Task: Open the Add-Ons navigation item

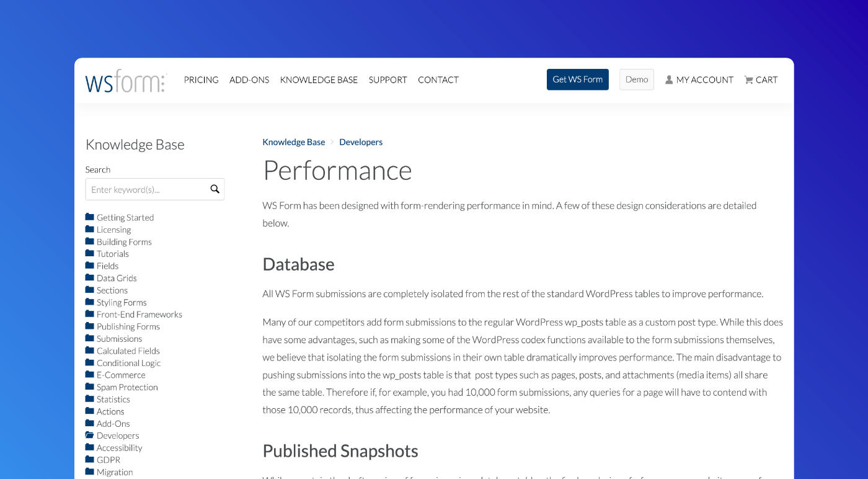Action: pyautogui.click(x=249, y=79)
